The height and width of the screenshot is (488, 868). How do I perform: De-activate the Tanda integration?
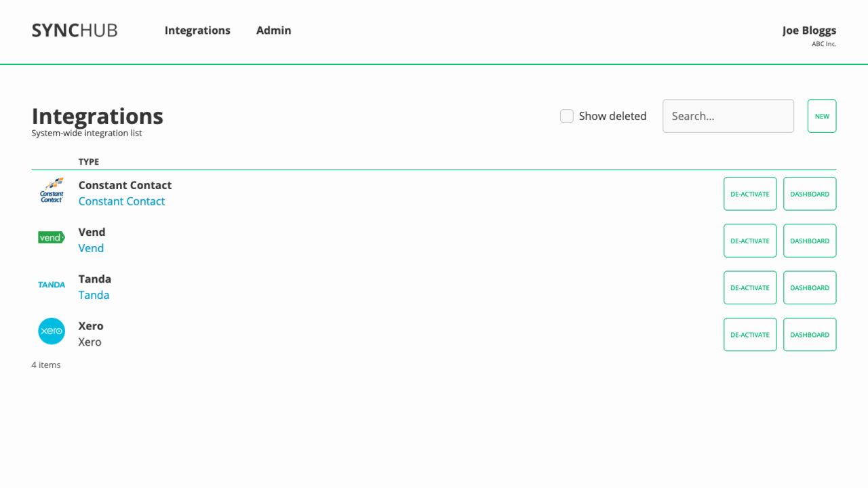(x=750, y=288)
